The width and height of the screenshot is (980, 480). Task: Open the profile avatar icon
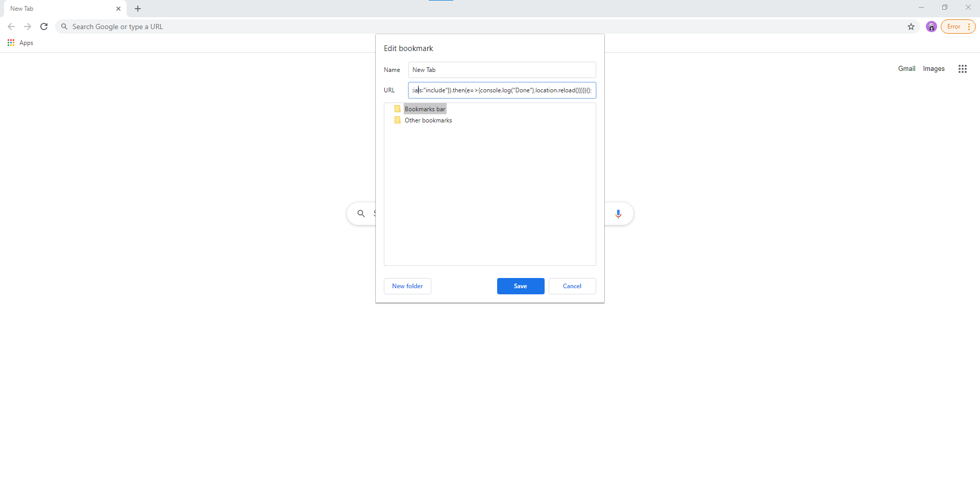(x=932, y=27)
